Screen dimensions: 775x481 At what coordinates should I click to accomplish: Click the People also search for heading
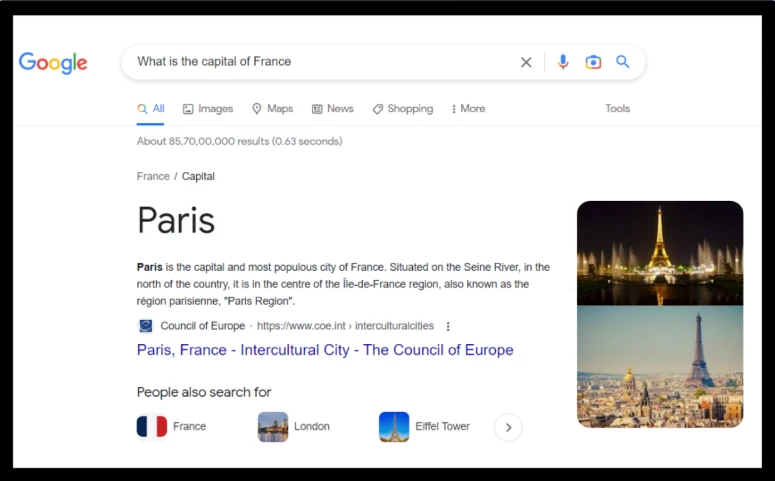(x=204, y=392)
